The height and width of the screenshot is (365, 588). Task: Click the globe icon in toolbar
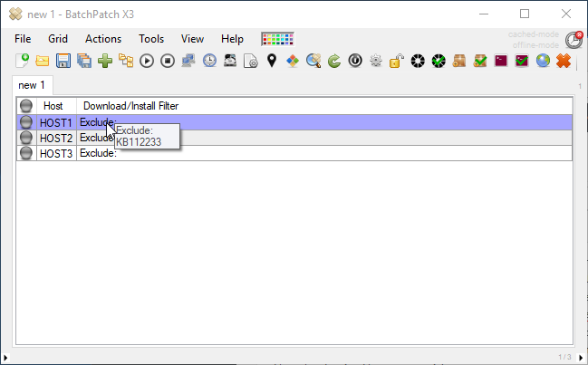pyautogui.click(x=543, y=61)
